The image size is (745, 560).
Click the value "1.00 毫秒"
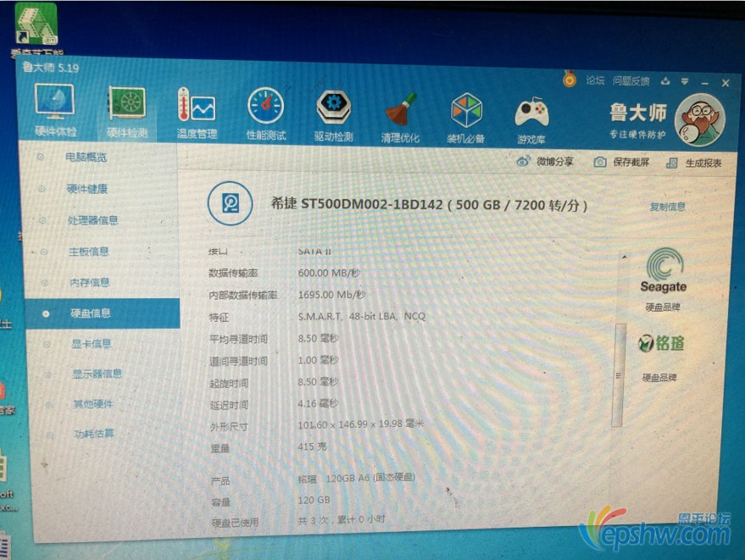click(x=318, y=360)
